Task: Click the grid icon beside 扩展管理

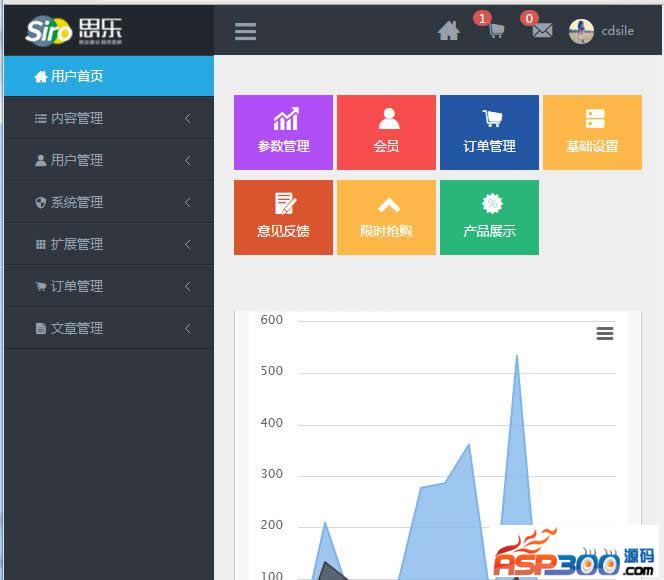Action: pyautogui.click(x=41, y=244)
